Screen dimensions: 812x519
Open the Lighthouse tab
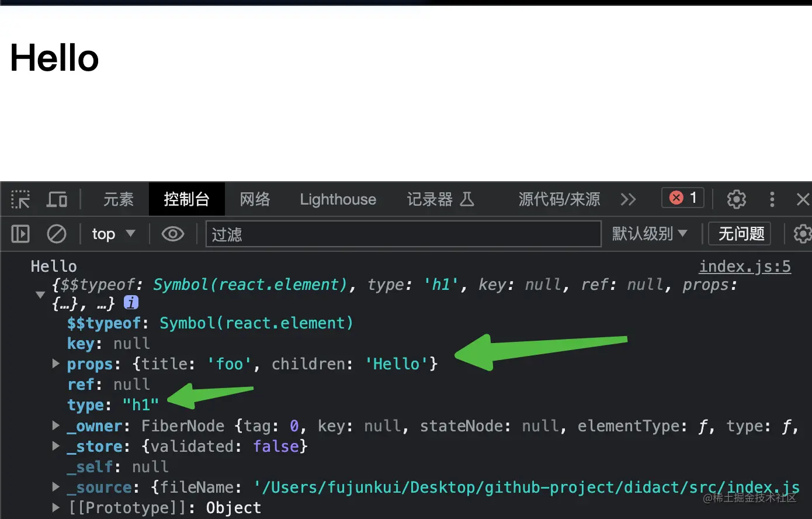click(x=338, y=200)
